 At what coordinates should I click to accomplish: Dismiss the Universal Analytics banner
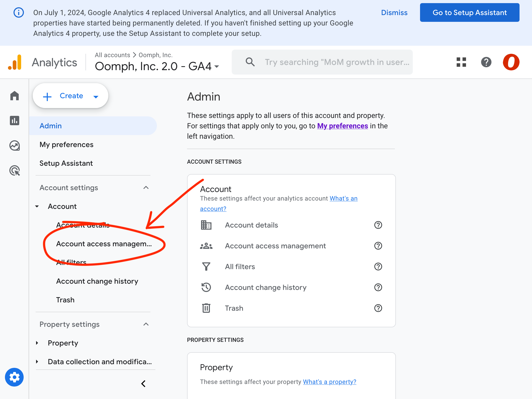pyautogui.click(x=394, y=12)
